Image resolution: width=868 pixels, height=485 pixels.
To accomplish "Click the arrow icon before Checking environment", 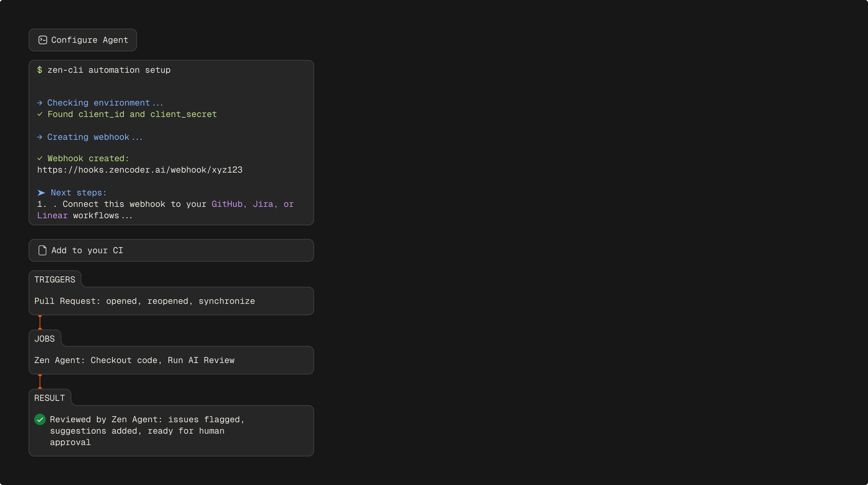I will 40,103.
